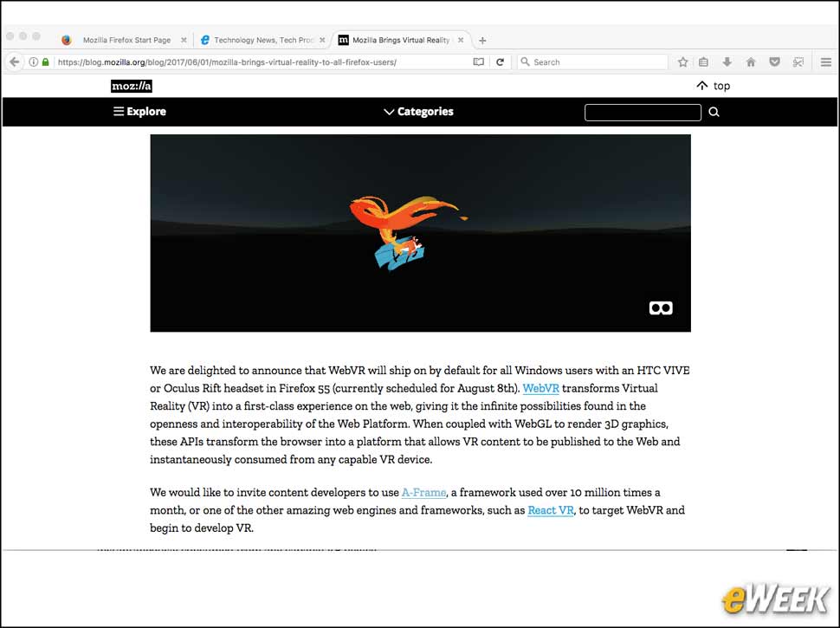Image resolution: width=840 pixels, height=628 pixels.
Task: Jump to top of page link
Action: point(713,86)
